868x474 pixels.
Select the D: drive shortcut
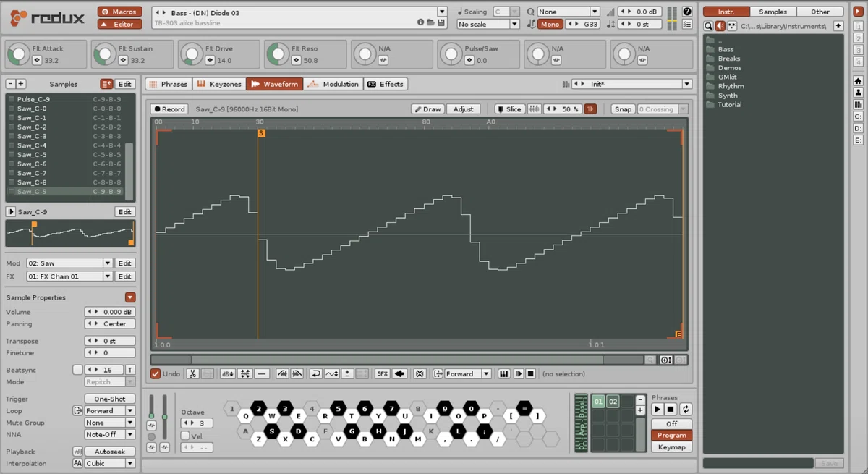click(858, 127)
